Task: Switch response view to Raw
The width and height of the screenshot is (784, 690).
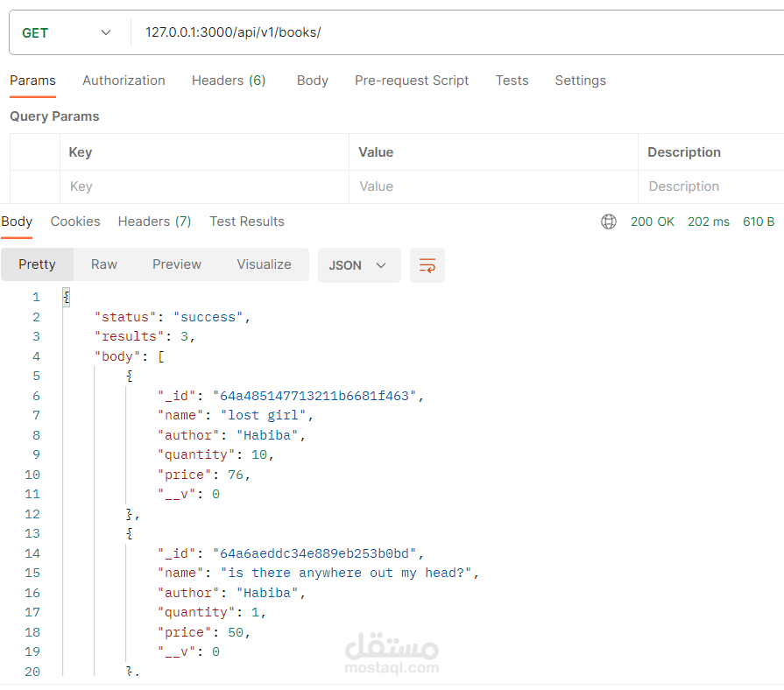Action: [x=104, y=264]
